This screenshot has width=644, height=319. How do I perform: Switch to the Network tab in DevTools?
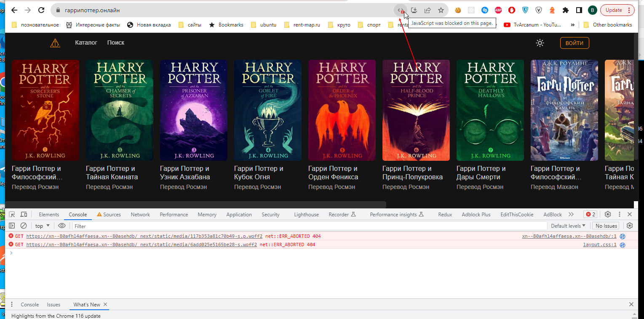point(140,214)
